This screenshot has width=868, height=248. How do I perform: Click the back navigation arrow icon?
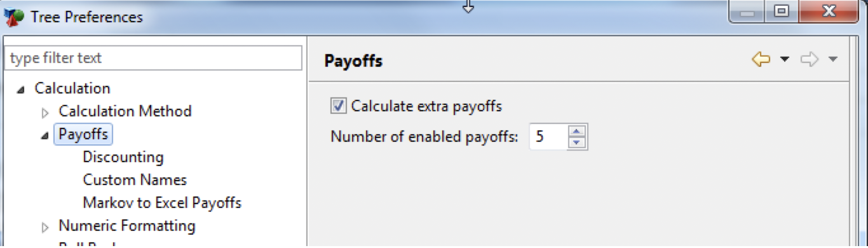pos(761,60)
